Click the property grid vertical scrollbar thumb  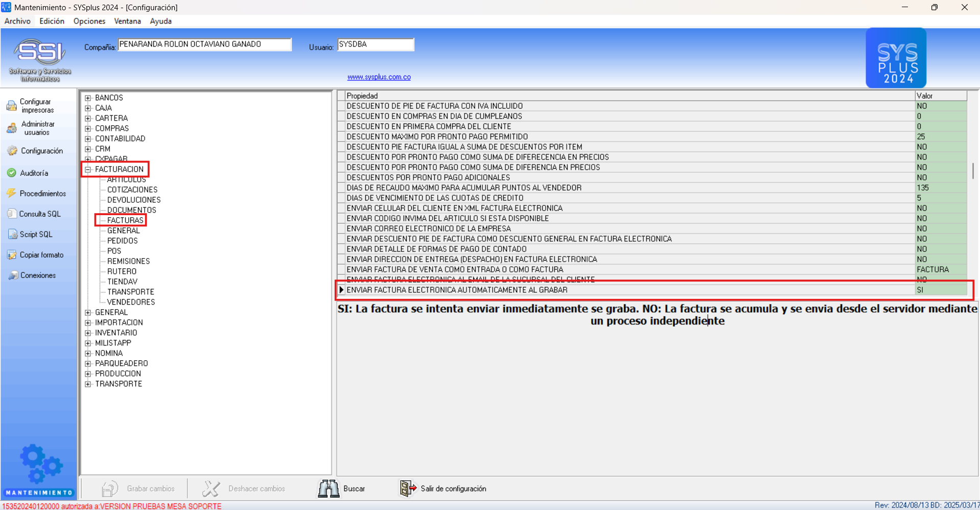[x=973, y=171]
